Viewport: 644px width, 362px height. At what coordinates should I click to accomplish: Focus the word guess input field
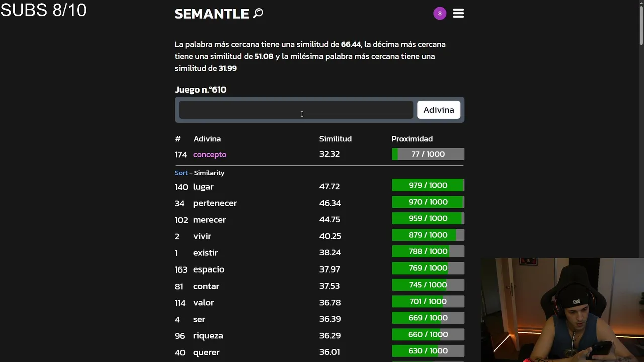pos(296,110)
